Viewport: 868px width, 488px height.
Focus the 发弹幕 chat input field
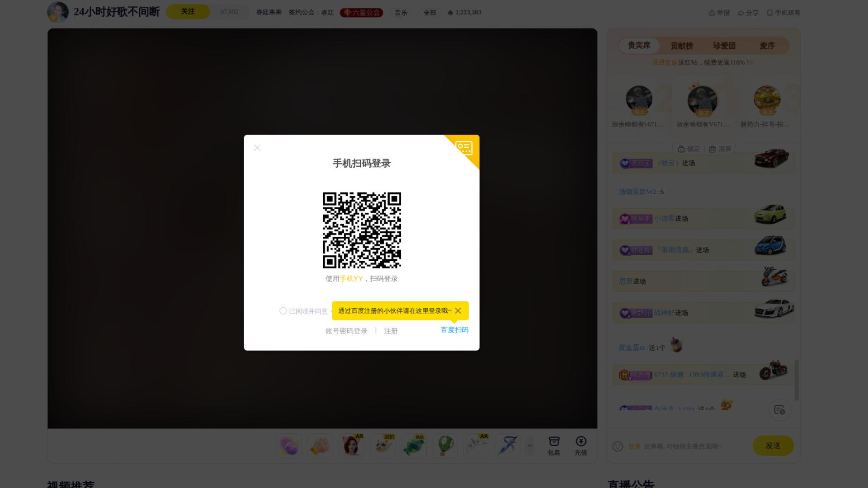pyautogui.click(x=683, y=446)
